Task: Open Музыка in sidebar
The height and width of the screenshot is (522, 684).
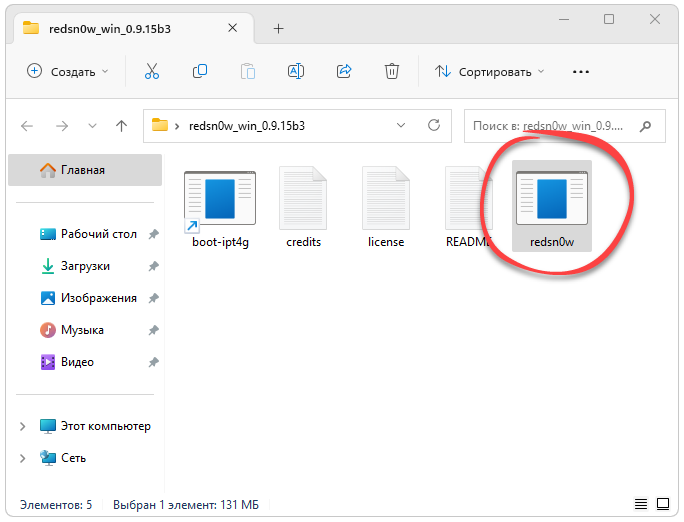Action: tap(82, 330)
